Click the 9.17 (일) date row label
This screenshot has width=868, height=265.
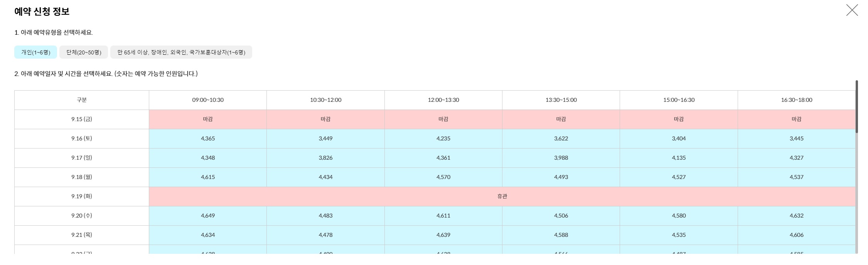pyautogui.click(x=82, y=158)
